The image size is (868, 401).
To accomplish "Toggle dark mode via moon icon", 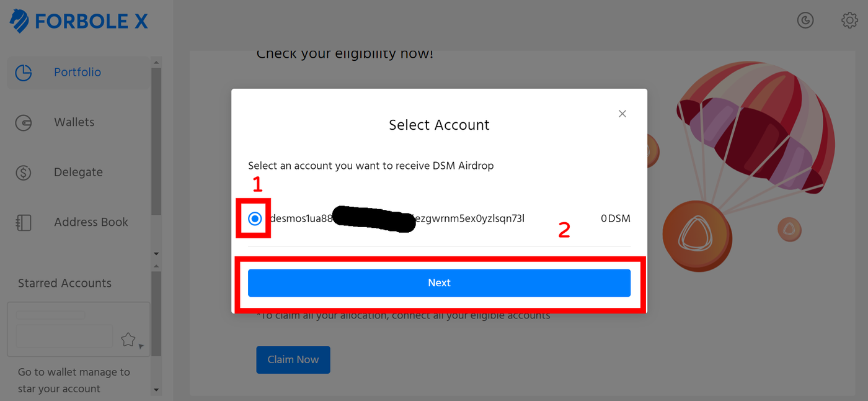I will point(805,20).
